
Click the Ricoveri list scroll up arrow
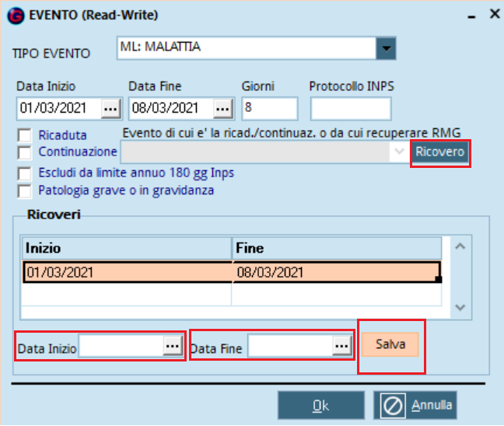coord(460,246)
